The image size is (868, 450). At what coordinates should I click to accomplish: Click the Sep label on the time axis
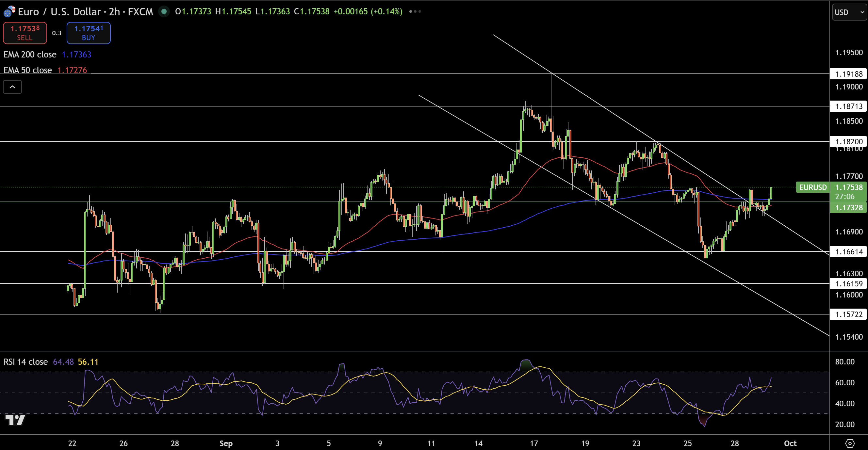(226, 443)
